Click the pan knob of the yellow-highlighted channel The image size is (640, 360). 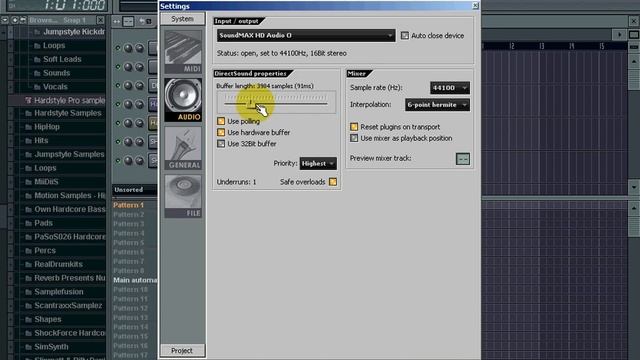coord(128,123)
